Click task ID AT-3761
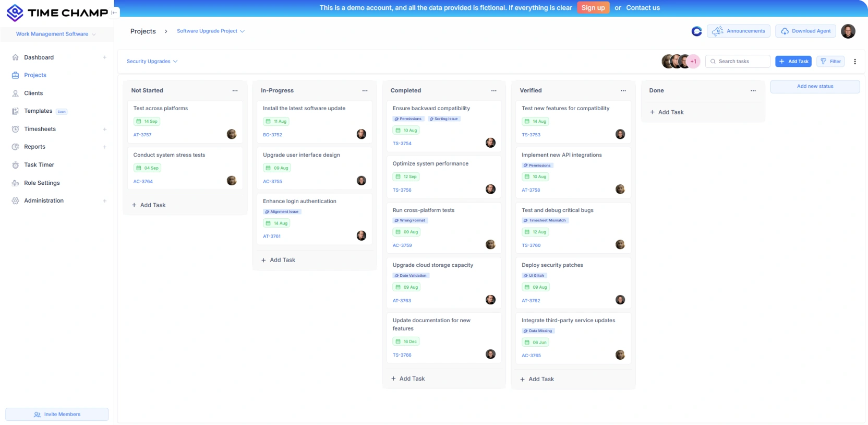The width and height of the screenshot is (868, 425). click(x=272, y=237)
